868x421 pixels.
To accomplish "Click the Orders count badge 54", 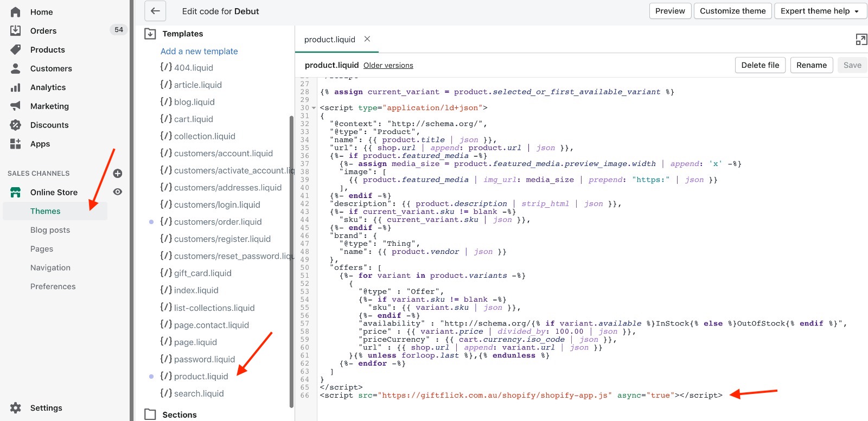I will click(119, 30).
